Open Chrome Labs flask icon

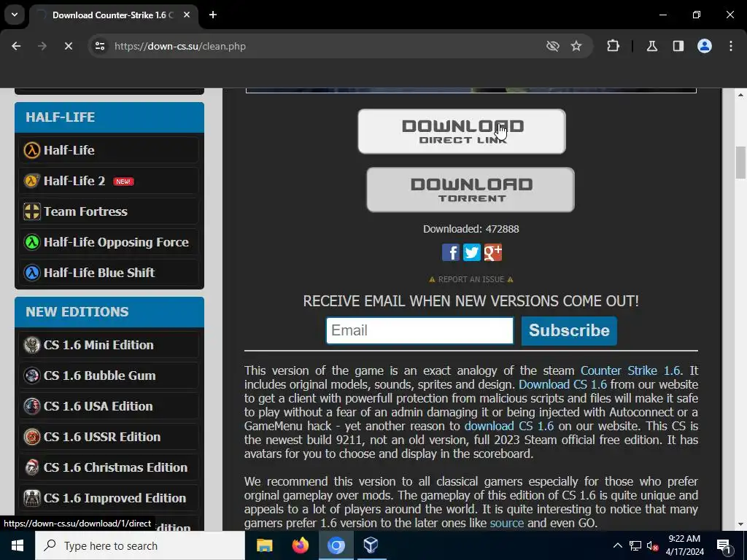tap(652, 46)
